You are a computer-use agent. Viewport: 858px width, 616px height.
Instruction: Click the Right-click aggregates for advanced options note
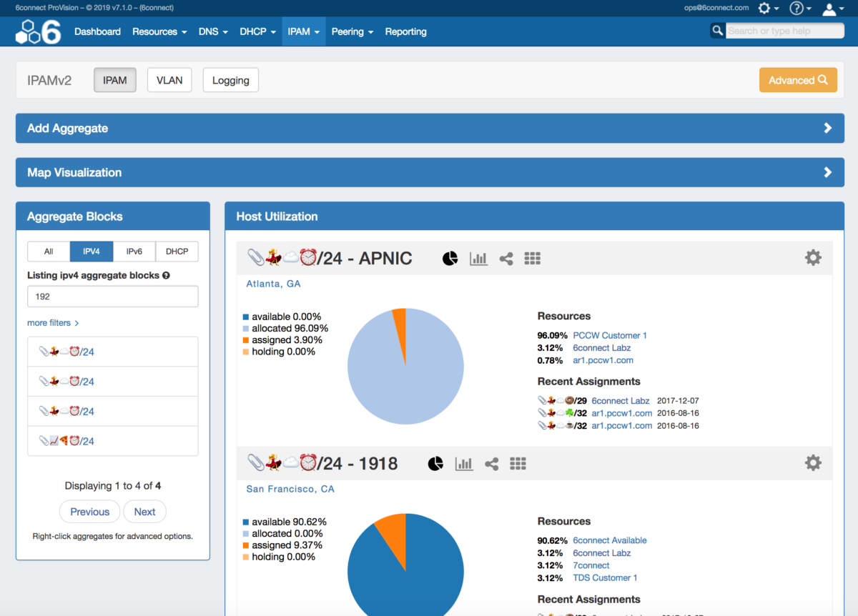pyautogui.click(x=113, y=536)
